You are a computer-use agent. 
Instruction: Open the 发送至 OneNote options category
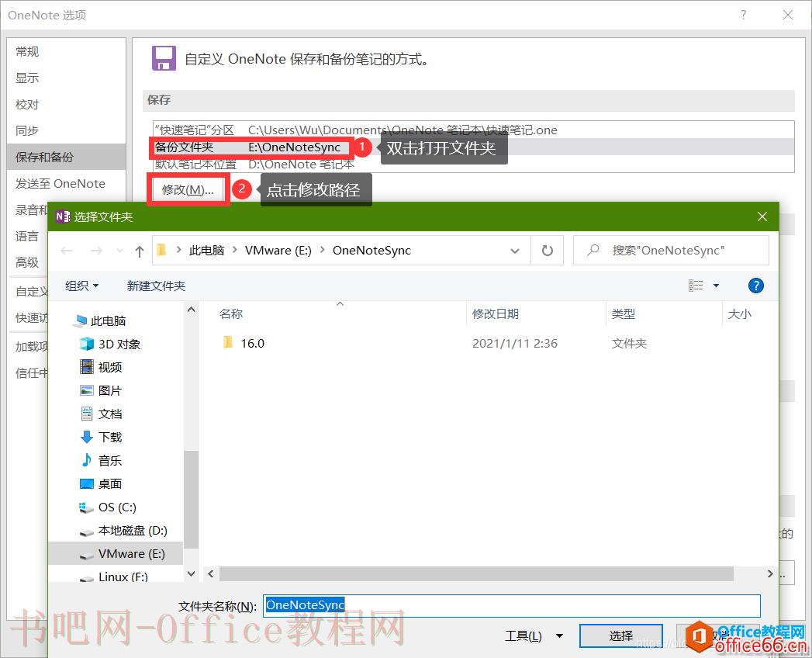66,183
